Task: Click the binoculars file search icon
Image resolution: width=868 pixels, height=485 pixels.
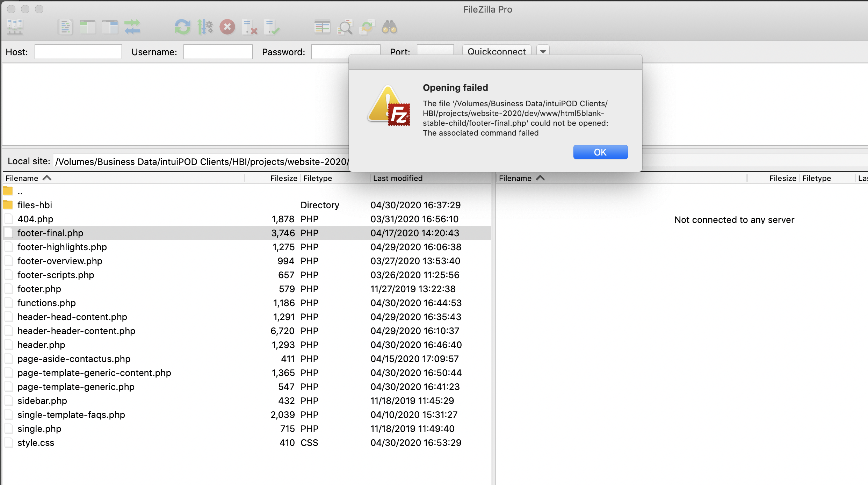Action: (x=389, y=27)
